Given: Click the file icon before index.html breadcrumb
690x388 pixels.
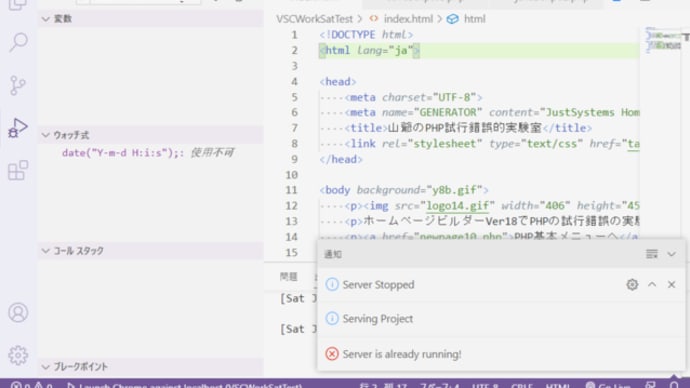Looking at the screenshot, I should 374,18.
